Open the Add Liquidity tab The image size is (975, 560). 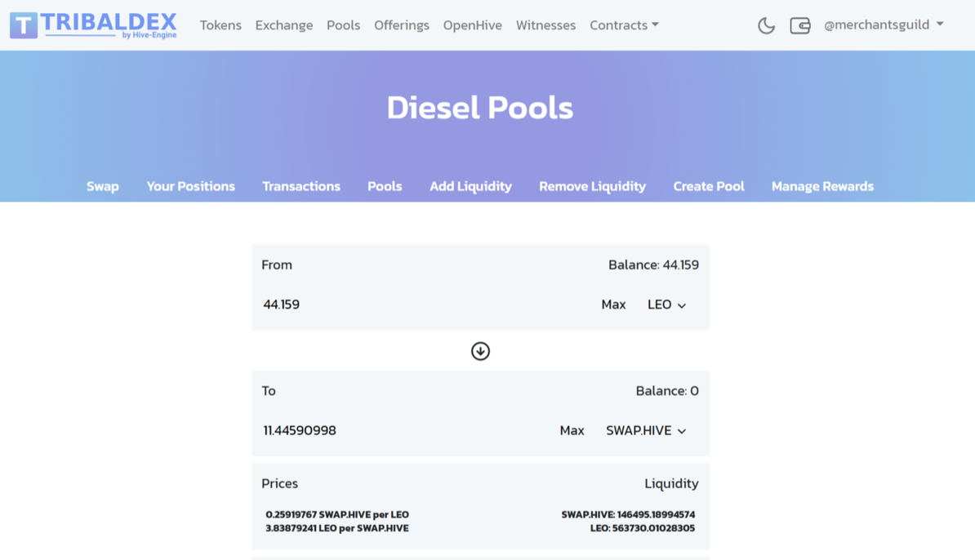coord(470,186)
